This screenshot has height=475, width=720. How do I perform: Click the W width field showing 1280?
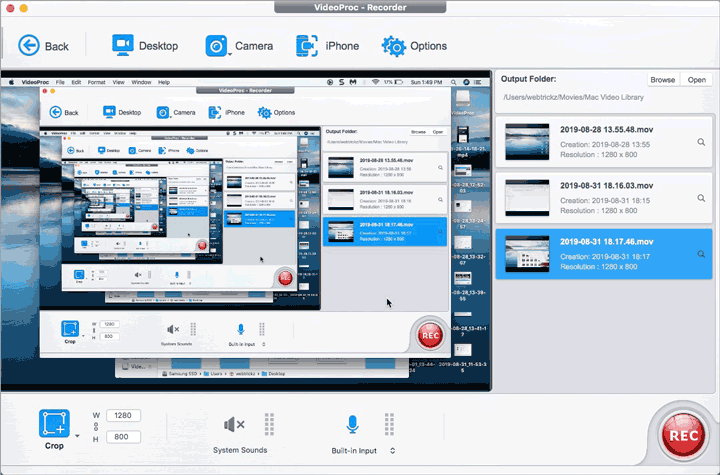tap(123, 416)
